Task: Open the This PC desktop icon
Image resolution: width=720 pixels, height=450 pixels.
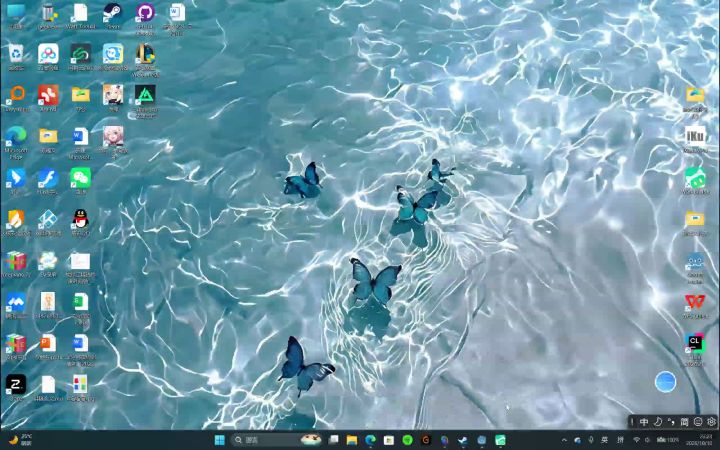Action: pos(16,13)
